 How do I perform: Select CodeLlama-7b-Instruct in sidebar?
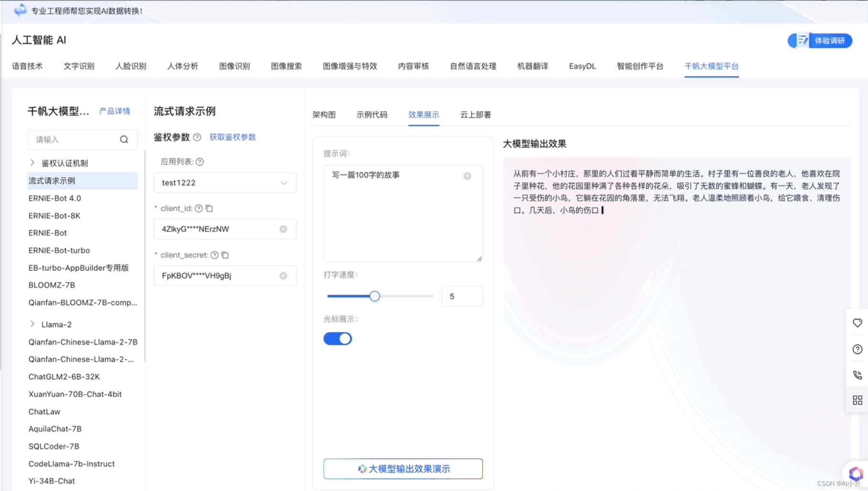72,464
